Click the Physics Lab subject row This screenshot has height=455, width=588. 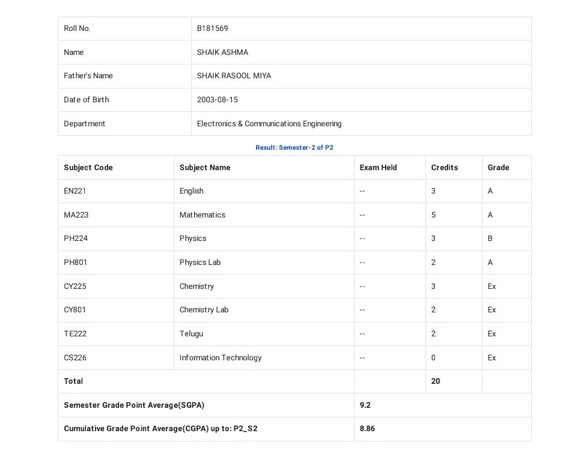pos(295,263)
